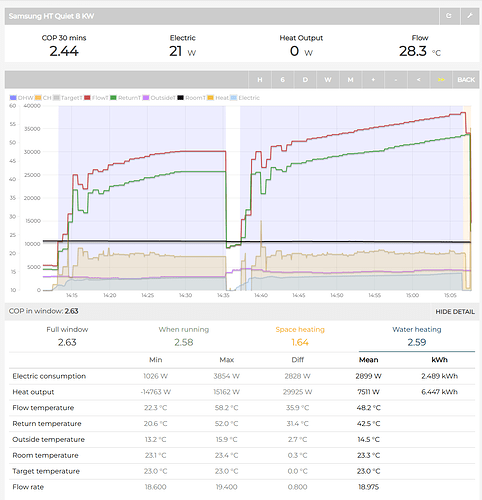This screenshot has width=482, height=500.
Task: Jump forward with the yellow >> button
Action: click(441, 80)
